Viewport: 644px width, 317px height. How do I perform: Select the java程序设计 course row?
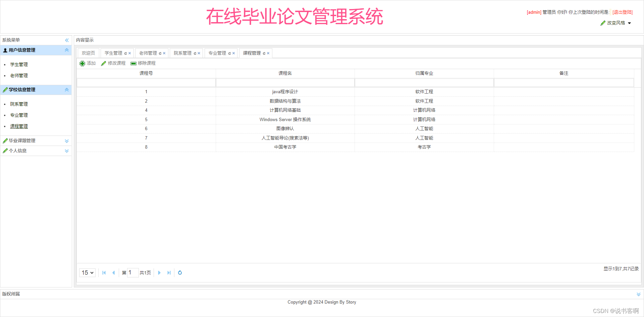[x=355, y=92]
